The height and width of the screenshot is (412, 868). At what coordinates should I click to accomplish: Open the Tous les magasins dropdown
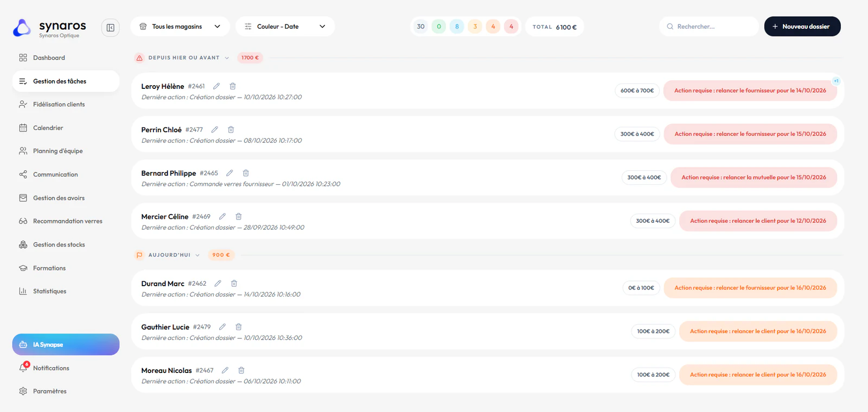[x=180, y=27]
